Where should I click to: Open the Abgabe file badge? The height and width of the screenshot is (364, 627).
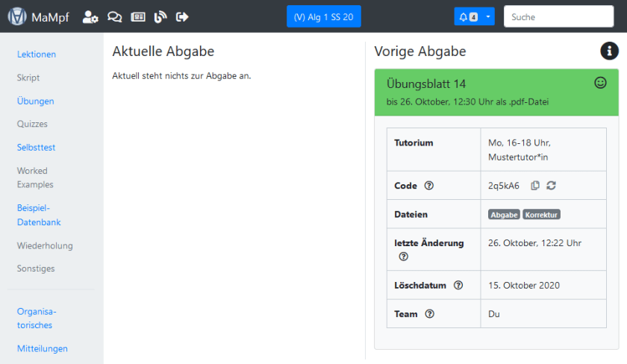(504, 215)
